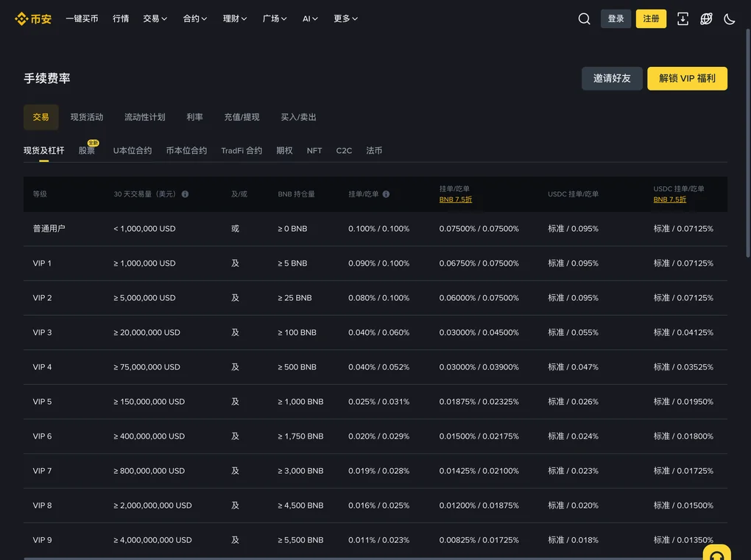Click the download app icon

coord(683,18)
